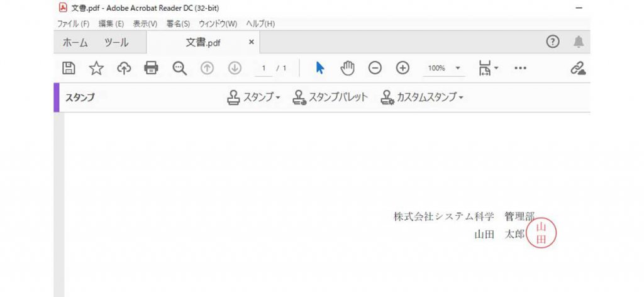The image size is (644, 297).
Task: Click the Save file floppy icon
Action: click(69, 68)
